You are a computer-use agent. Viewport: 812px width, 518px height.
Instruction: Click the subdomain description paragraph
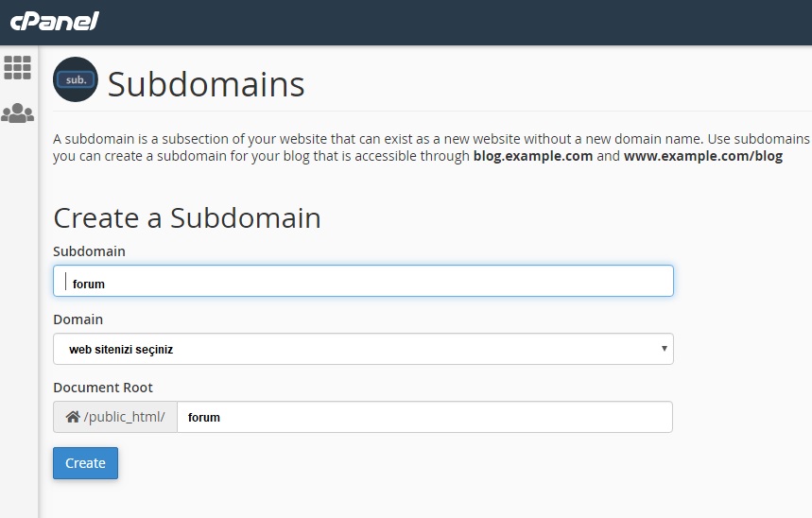[432, 147]
